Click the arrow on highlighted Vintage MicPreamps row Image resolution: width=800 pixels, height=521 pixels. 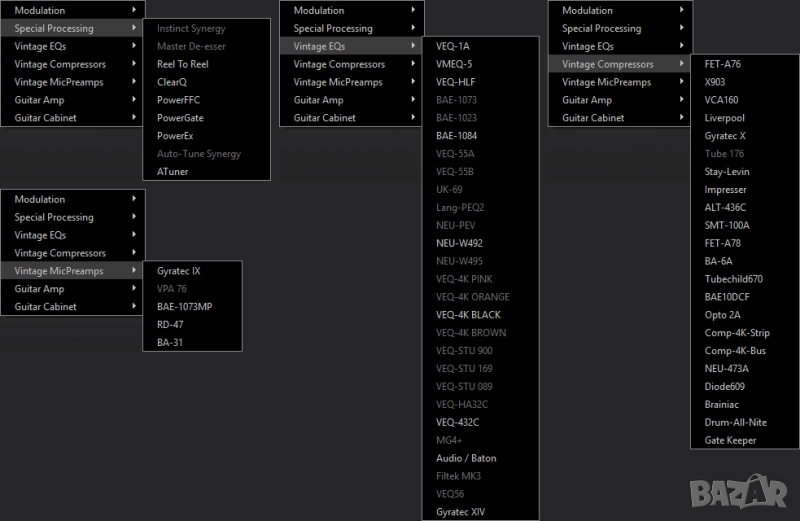click(x=134, y=271)
